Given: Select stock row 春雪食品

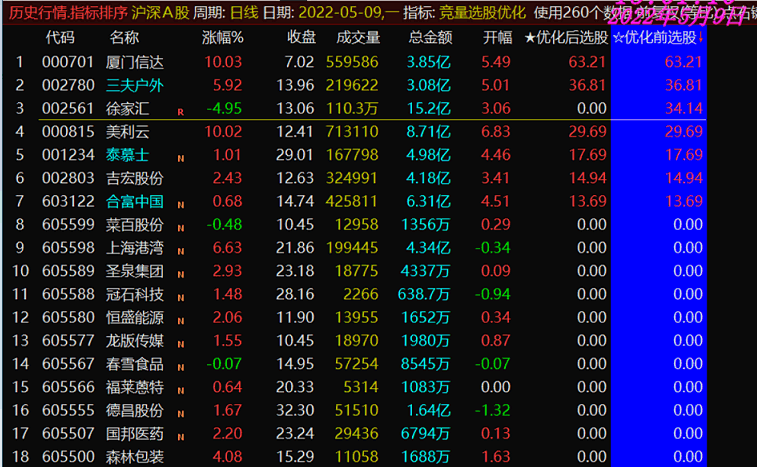Looking at the screenshot, I should [x=355, y=363].
